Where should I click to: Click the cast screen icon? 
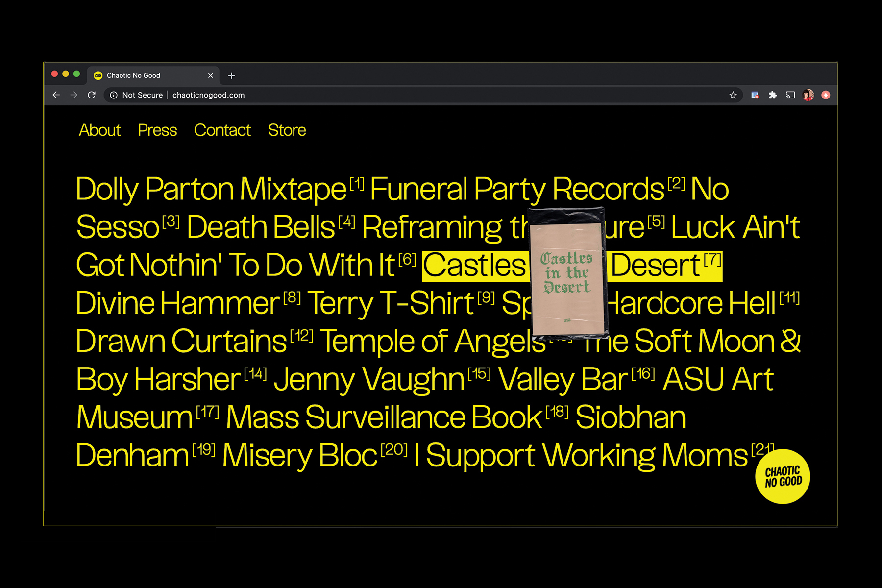(790, 95)
